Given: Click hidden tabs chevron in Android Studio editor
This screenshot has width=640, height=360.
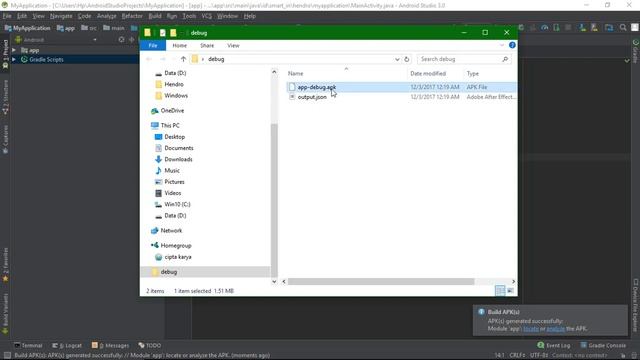Looking at the screenshot, I should 627,61.
